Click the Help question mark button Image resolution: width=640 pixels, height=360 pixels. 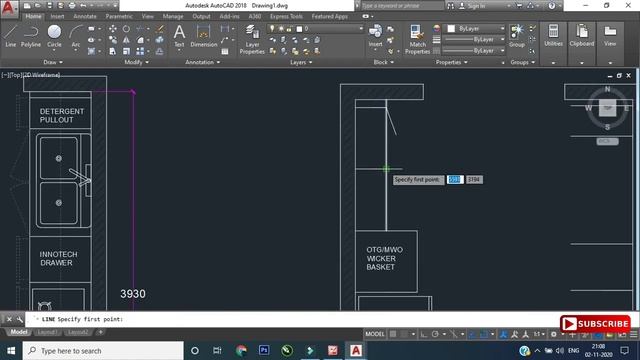(x=552, y=6)
